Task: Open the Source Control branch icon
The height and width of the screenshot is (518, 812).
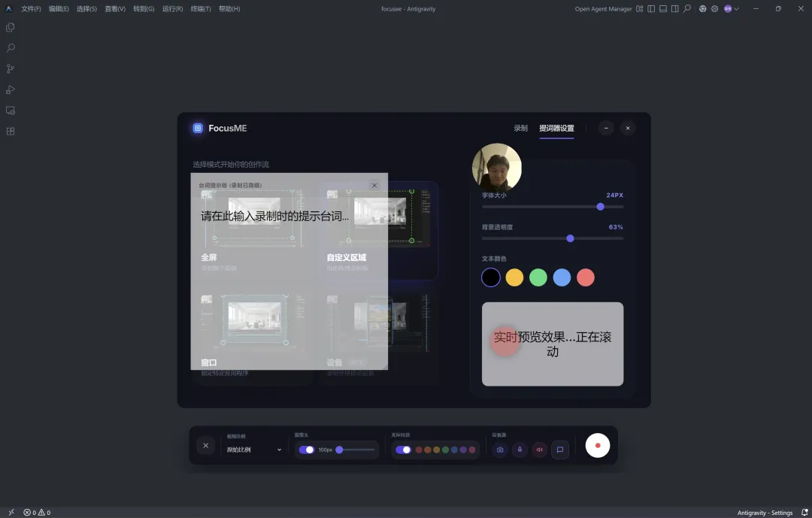Action: (x=10, y=69)
